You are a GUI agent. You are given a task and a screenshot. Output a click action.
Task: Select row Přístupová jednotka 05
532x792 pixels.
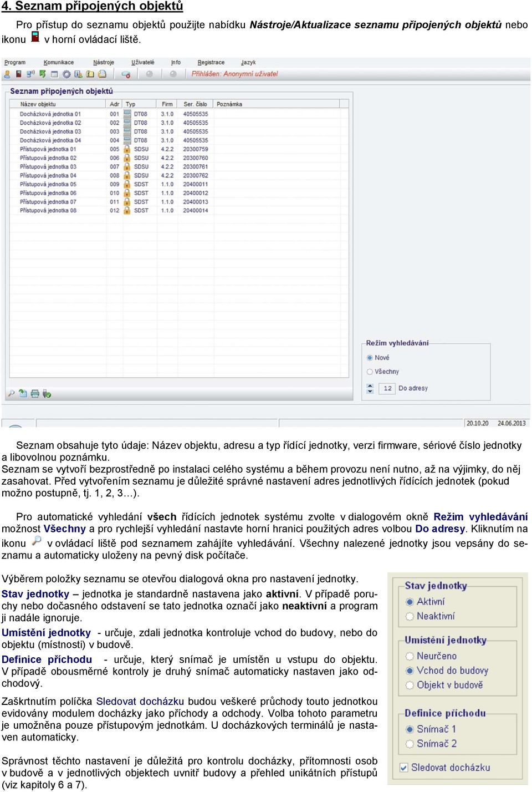(179, 184)
